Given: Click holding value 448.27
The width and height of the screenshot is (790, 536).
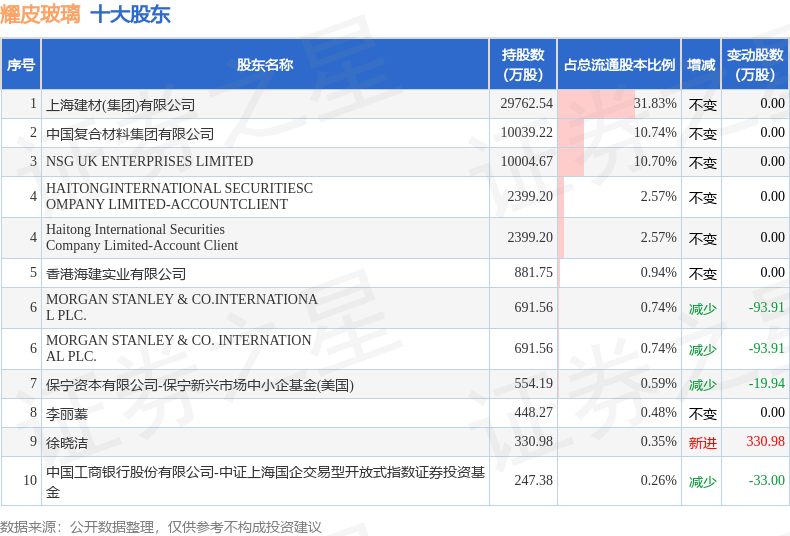Looking at the screenshot, I should click(x=534, y=413).
